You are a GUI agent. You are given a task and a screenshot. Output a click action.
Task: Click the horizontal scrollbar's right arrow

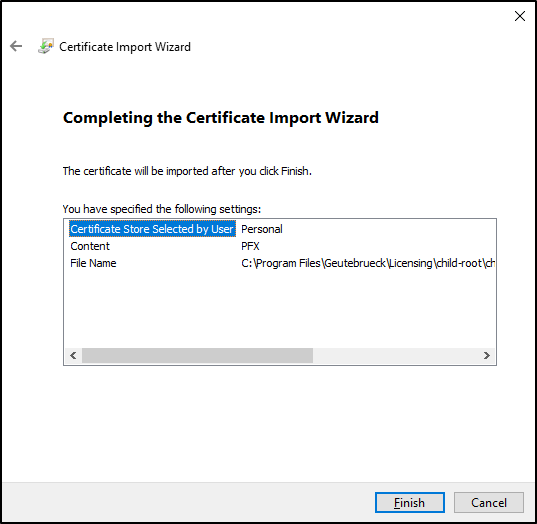tap(487, 355)
